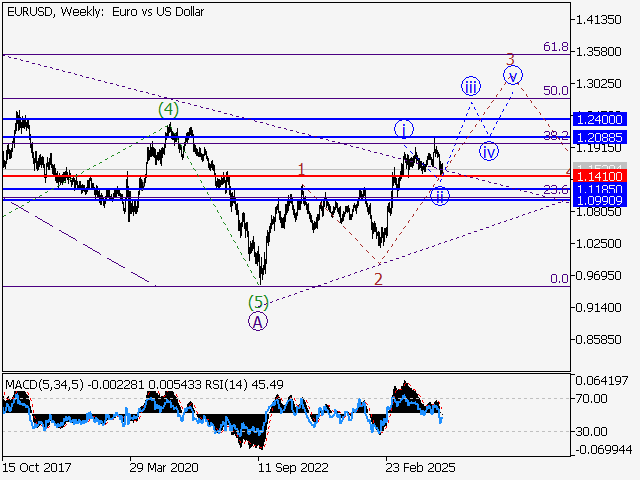Click the red wave 3 label
The height and width of the screenshot is (480, 640).
[510, 59]
